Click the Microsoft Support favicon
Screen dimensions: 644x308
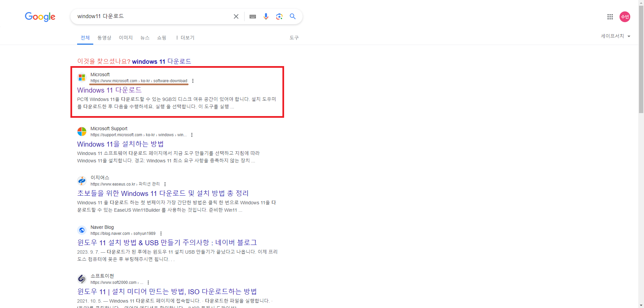pos(82,132)
